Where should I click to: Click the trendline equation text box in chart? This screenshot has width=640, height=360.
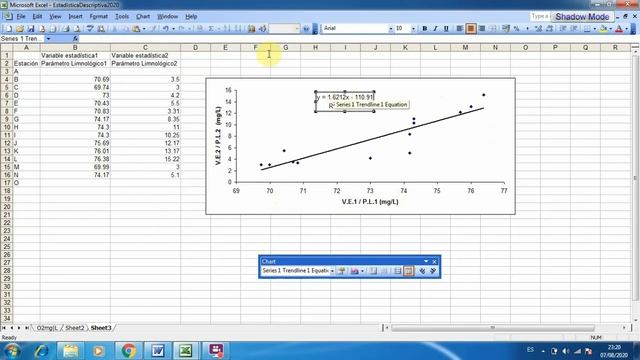tap(345, 101)
